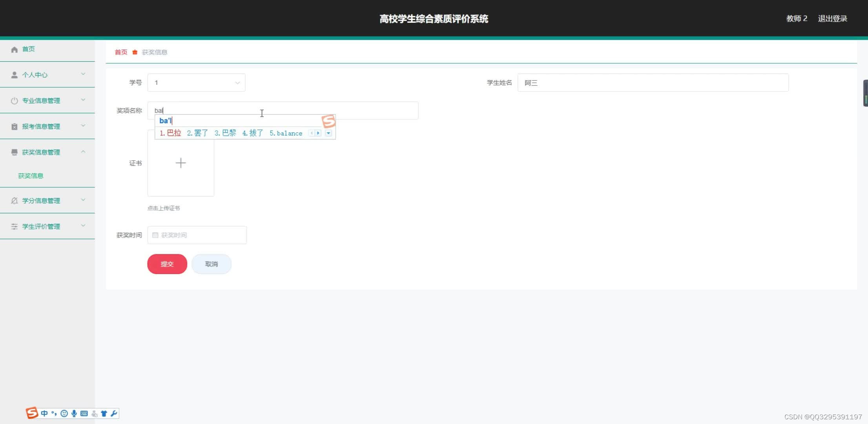Open the 学号 dropdown showing 1

(196, 83)
